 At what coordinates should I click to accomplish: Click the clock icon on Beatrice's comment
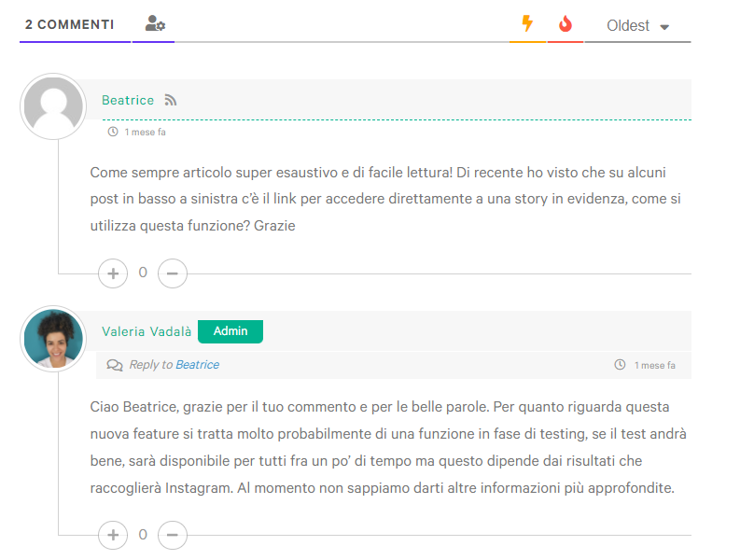113,132
